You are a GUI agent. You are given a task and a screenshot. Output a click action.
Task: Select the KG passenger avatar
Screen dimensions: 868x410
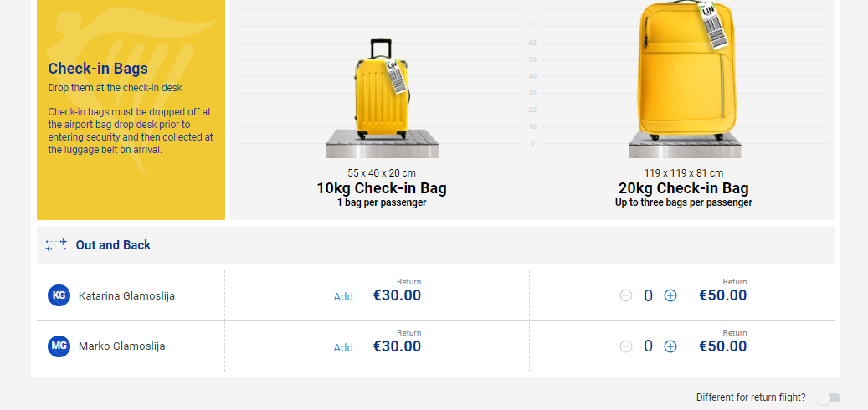click(x=59, y=295)
